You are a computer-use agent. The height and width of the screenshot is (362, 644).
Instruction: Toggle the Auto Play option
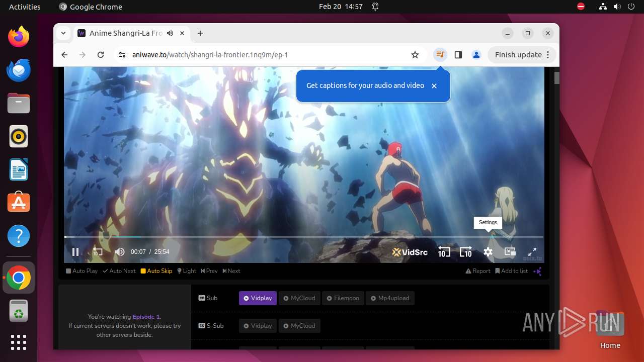82,271
